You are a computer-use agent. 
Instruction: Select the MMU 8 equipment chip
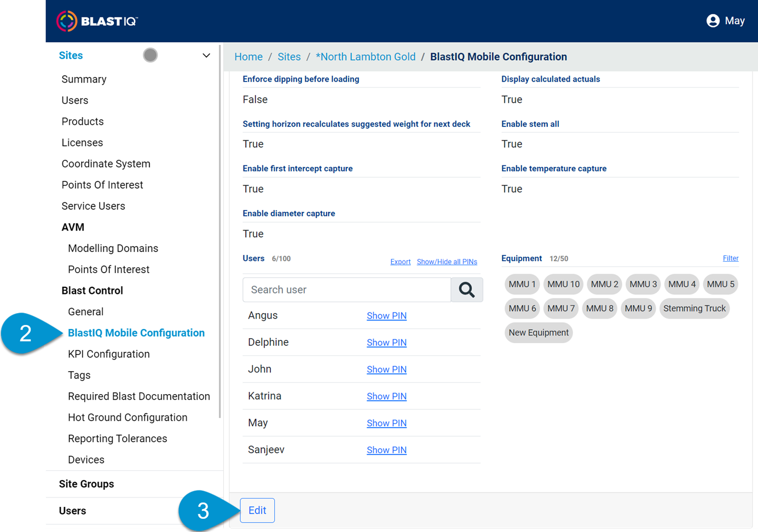click(600, 308)
